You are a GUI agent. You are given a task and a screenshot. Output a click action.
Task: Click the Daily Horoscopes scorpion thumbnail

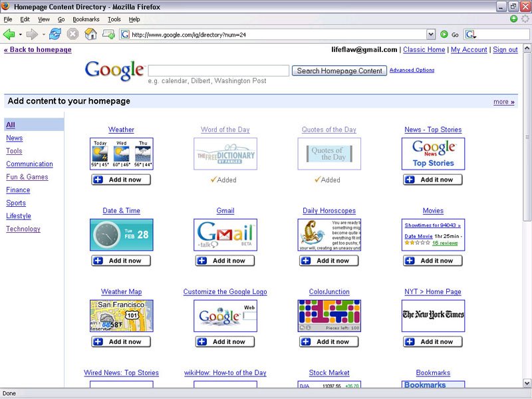329,235
